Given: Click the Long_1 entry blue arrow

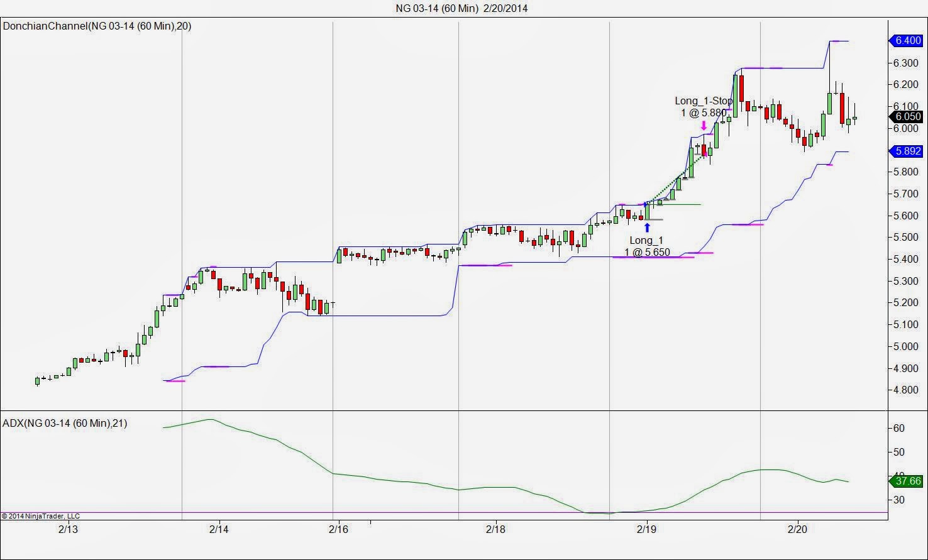Looking at the screenshot, I should click(x=647, y=228).
